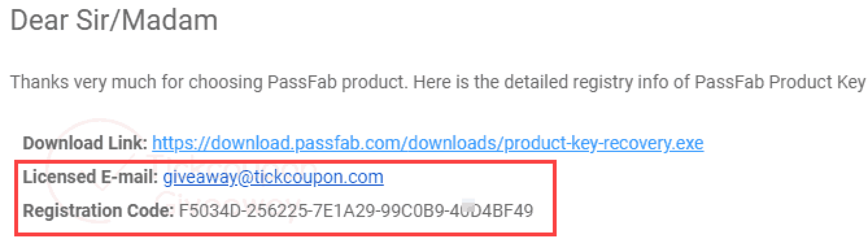Click the giveaway@tickcoupon.com email link

pos(273,177)
